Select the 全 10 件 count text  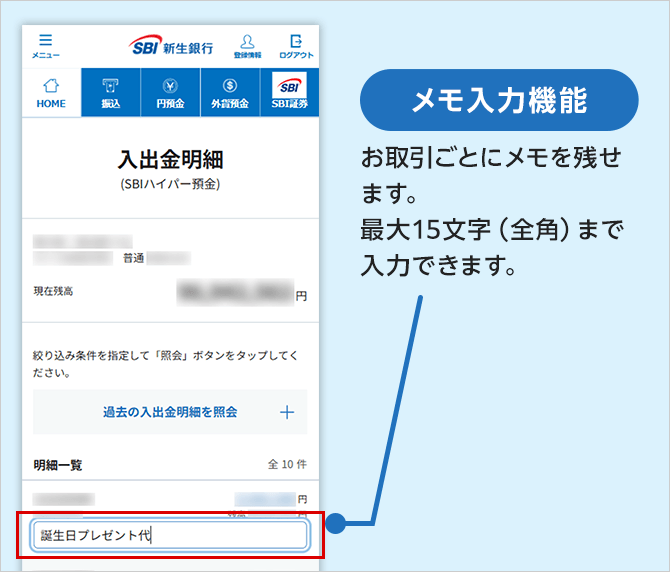pyautogui.click(x=287, y=464)
